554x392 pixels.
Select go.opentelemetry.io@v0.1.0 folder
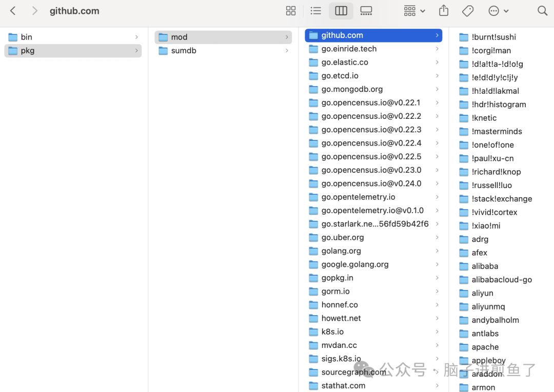(373, 210)
